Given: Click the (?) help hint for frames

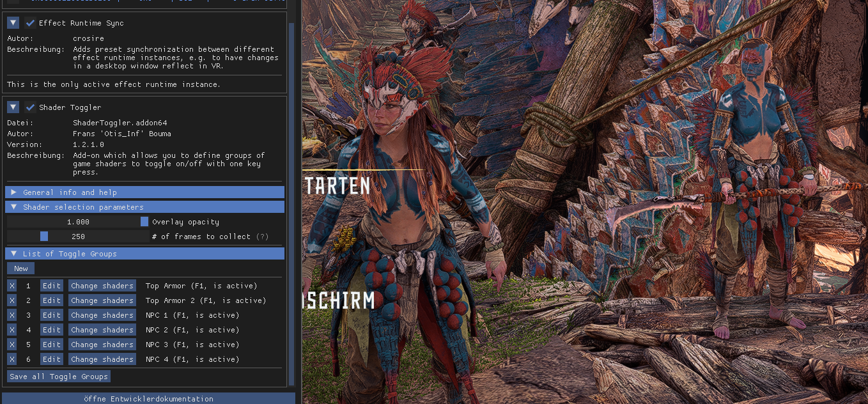Looking at the screenshot, I should click(x=262, y=237).
